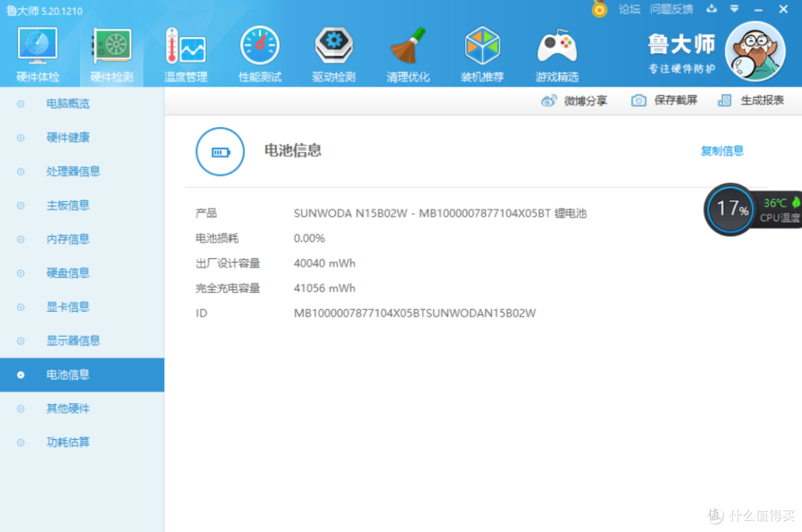Screen dimensions: 802x532
Task: Open 温度管理 temperature management
Action: tap(186, 55)
